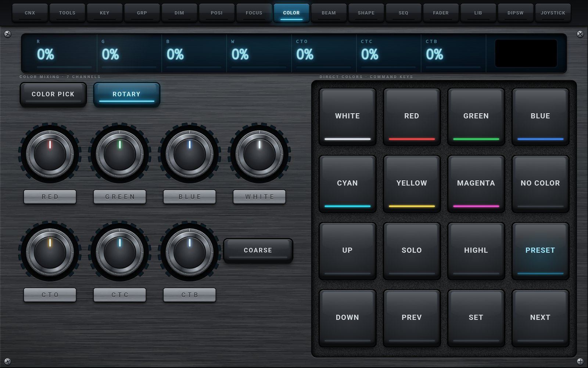Toggle the PRESET command key
The width and height of the screenshot is (588, 368).
540,251
